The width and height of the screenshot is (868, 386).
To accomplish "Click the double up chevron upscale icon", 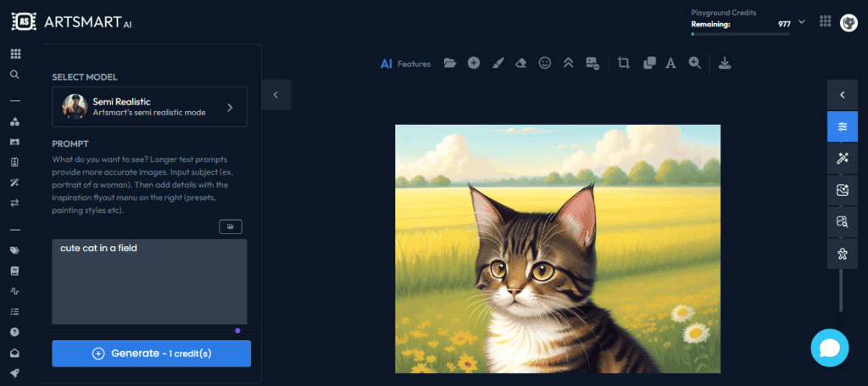I will [568, 63].
